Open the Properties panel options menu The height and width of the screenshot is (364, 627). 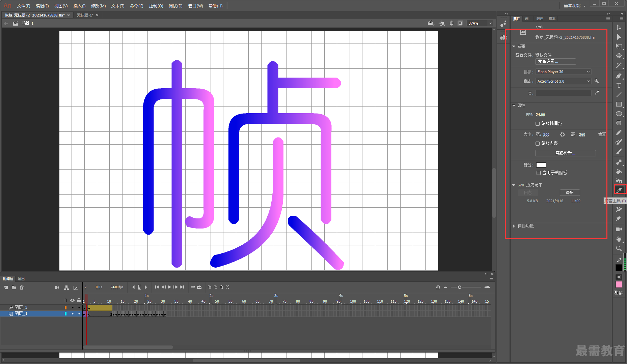(x=608, y=19)
